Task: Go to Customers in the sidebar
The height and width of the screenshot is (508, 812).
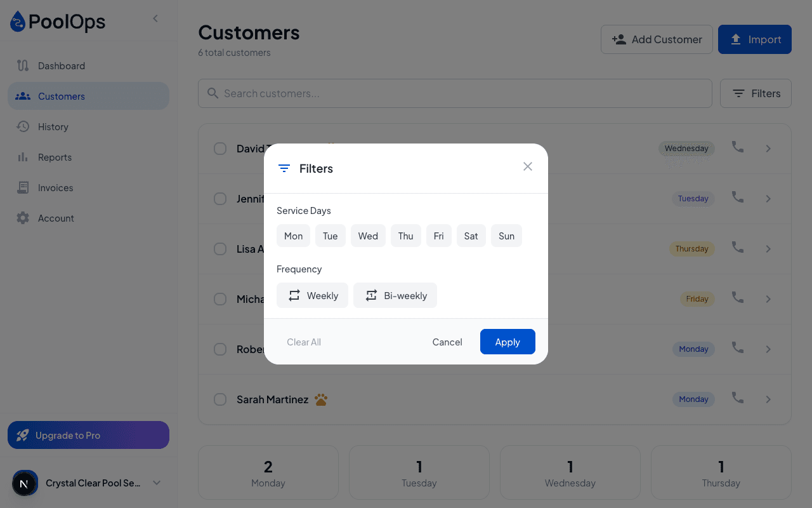Action: [x=88, y=96]
